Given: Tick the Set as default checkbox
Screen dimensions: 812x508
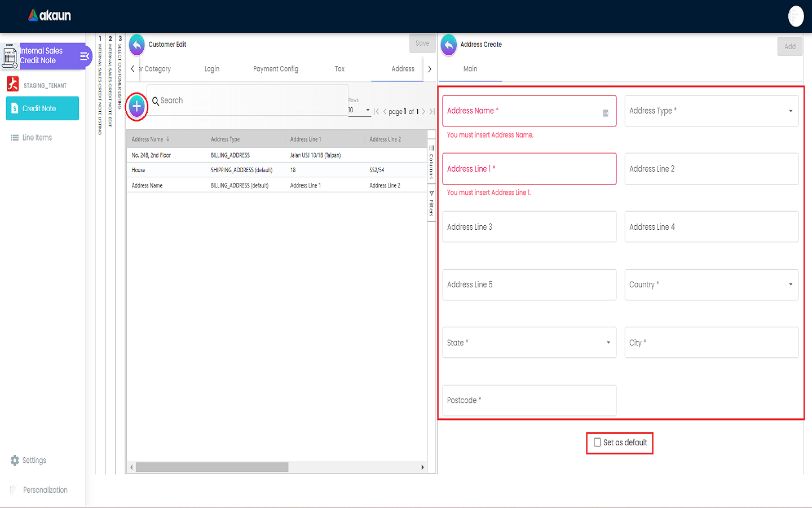Looking at the screenshot, I should 597,443.
